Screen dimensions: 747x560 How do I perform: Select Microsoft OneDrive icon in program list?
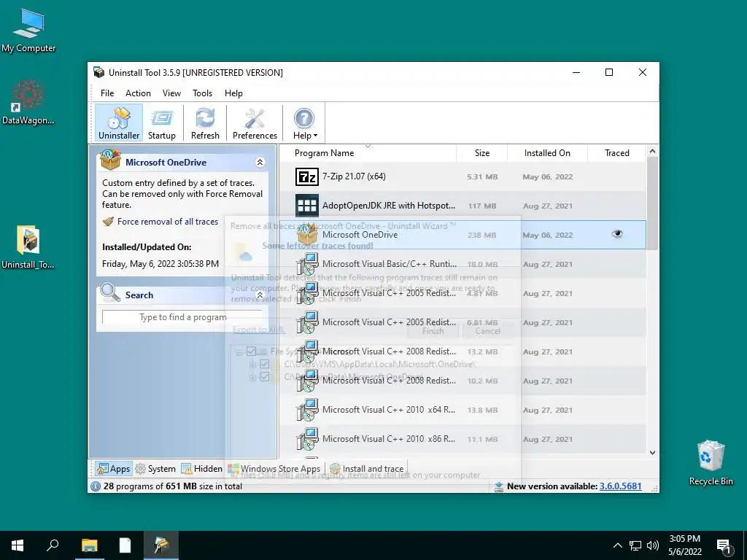pyautogui.click(x=307, y=234)
